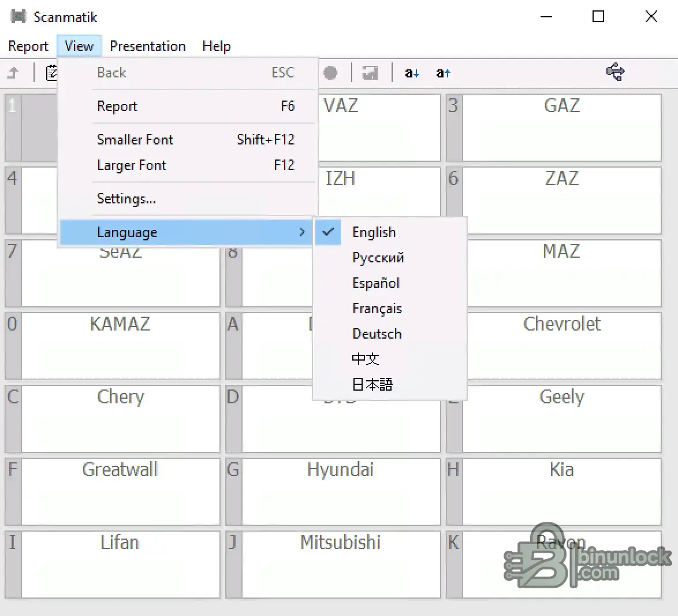
Task: Open the Help menu
Action: point(216,46)
